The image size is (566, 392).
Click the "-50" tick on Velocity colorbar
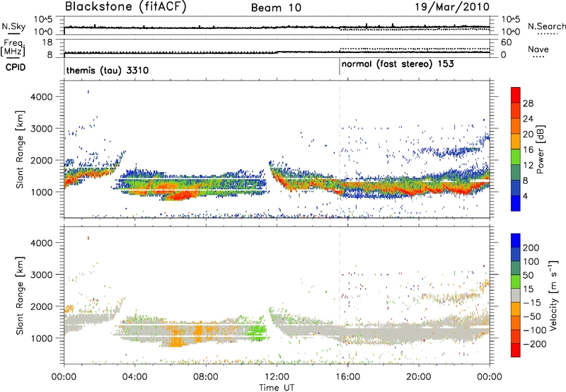532,316
